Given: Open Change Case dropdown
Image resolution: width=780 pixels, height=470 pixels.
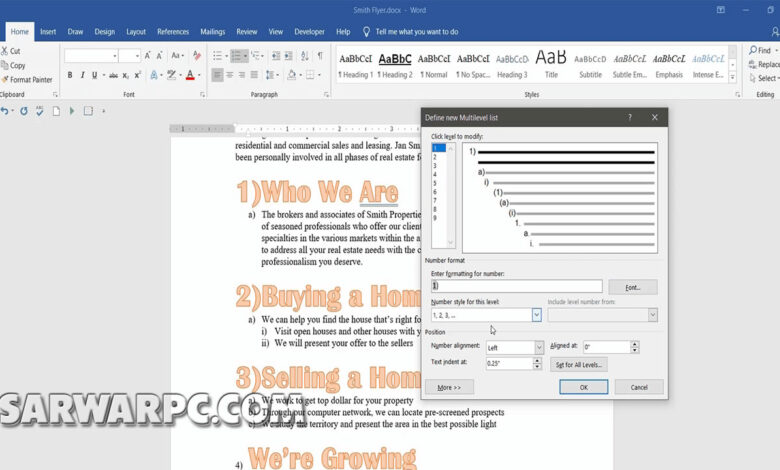Looking at the screenshot, I should click(177, 56).
